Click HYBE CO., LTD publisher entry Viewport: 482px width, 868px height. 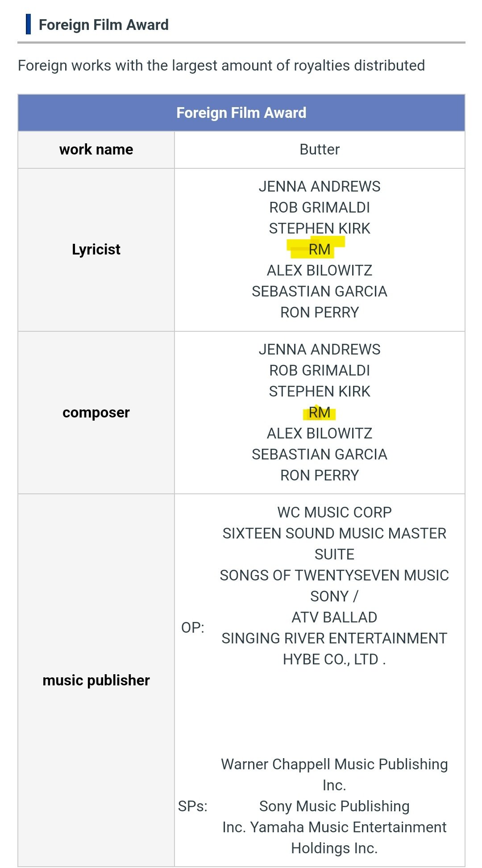pos(333,659)
